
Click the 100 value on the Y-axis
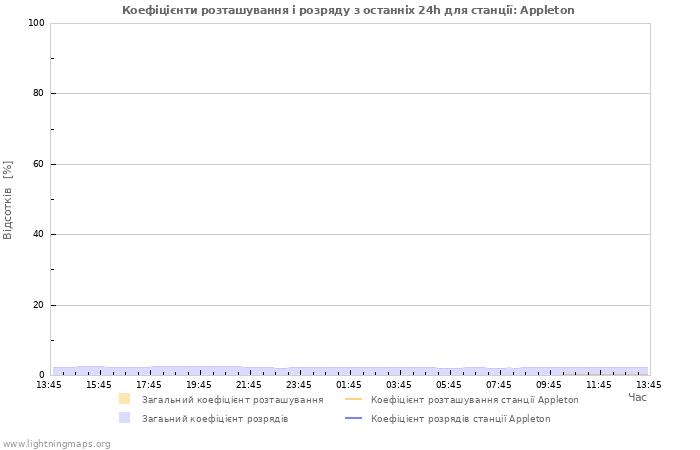(35, 23)
